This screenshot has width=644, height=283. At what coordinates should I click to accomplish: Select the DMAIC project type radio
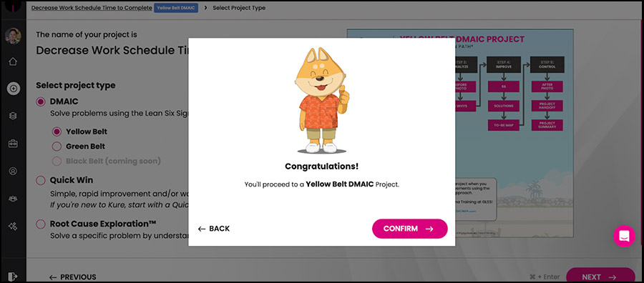41,101
